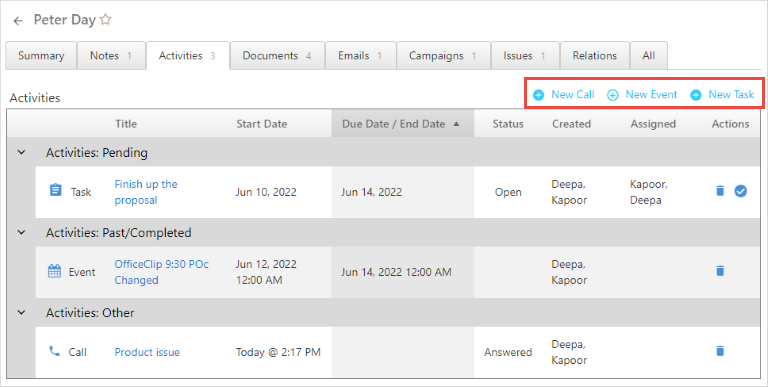This screenshot has width=768, height=387.
Task: Sort by the Title column header
Action: (126, 124)
